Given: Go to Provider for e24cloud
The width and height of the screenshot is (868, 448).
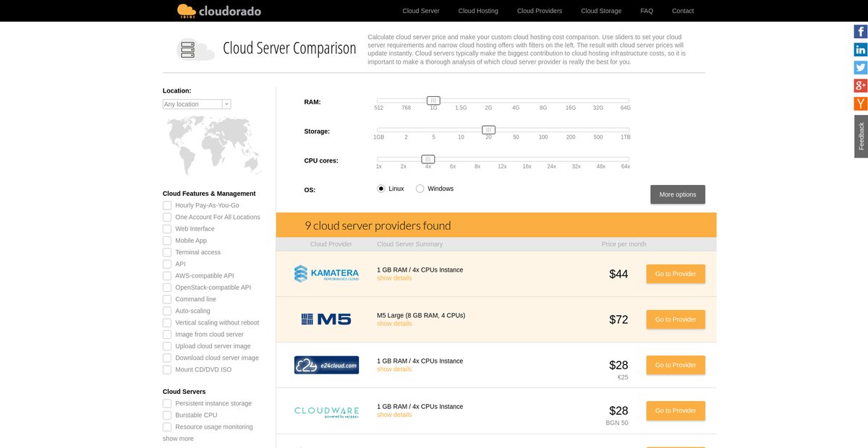Looking at the screenshot, I should tap(676, 365).
